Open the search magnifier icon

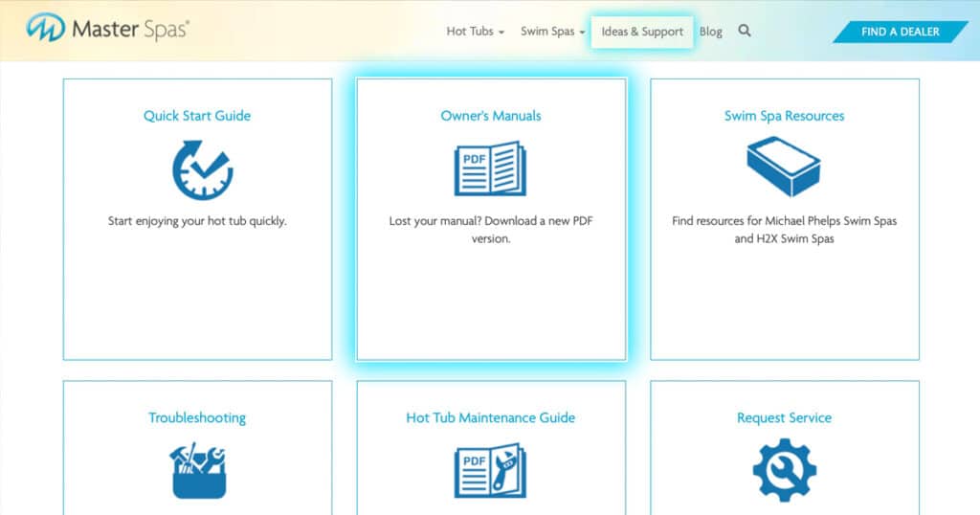coord(745,31)
